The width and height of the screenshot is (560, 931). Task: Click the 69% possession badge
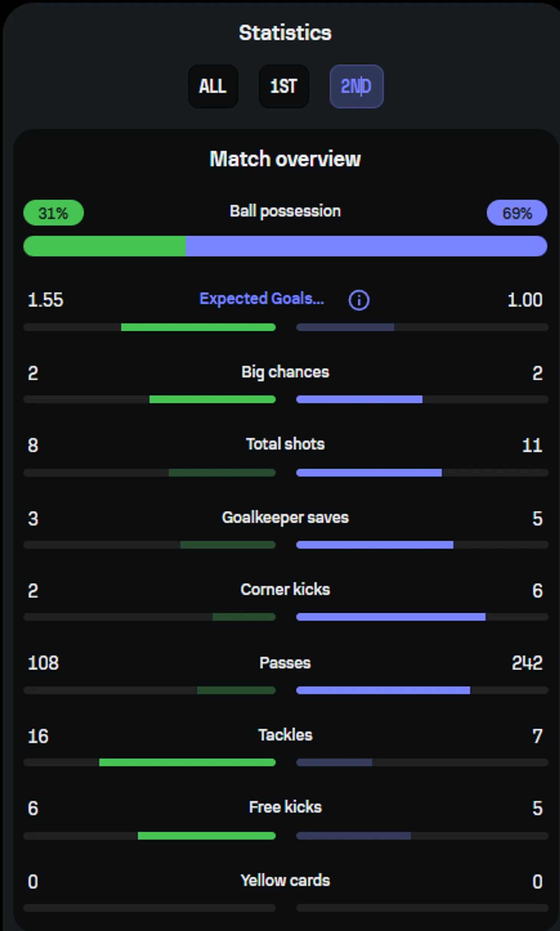pyautogui.click(x=517, y=213)
